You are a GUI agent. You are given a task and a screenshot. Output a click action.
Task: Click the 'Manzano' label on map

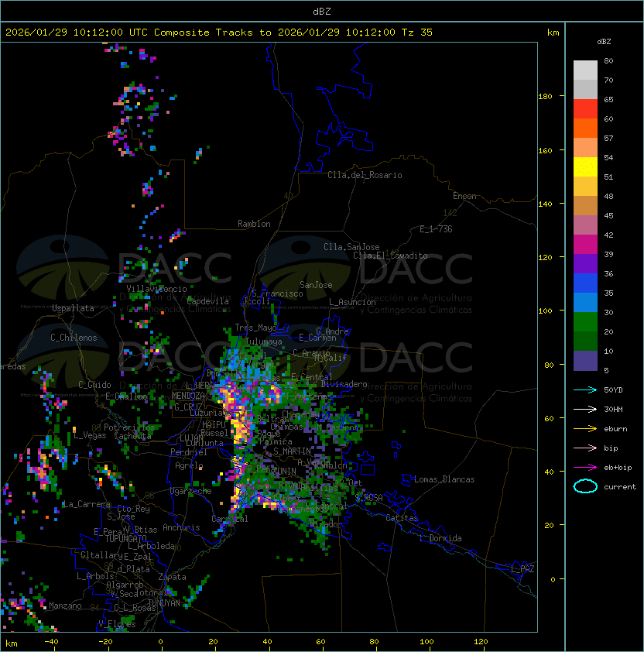[x=65, y=606]
